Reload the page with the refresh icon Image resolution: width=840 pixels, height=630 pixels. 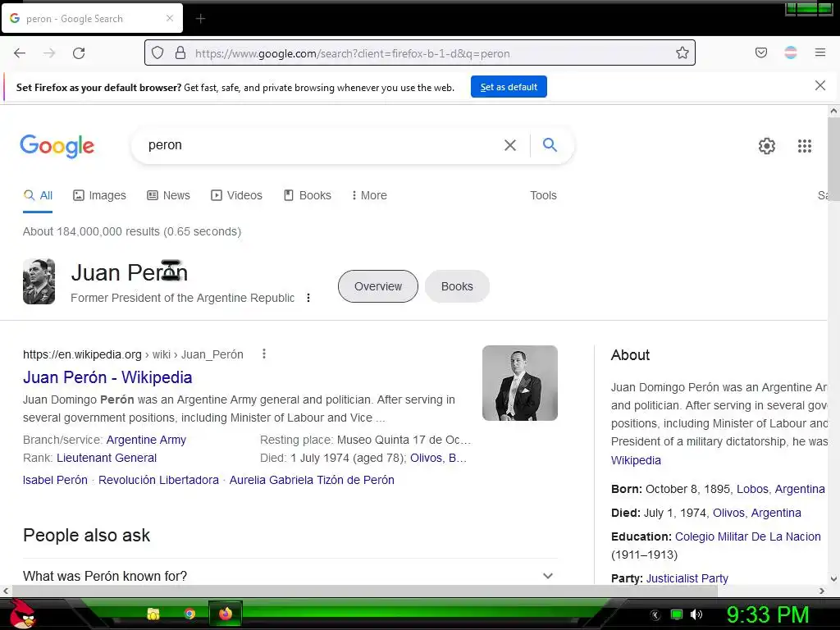pyautogui.click(x=79, y=53)
